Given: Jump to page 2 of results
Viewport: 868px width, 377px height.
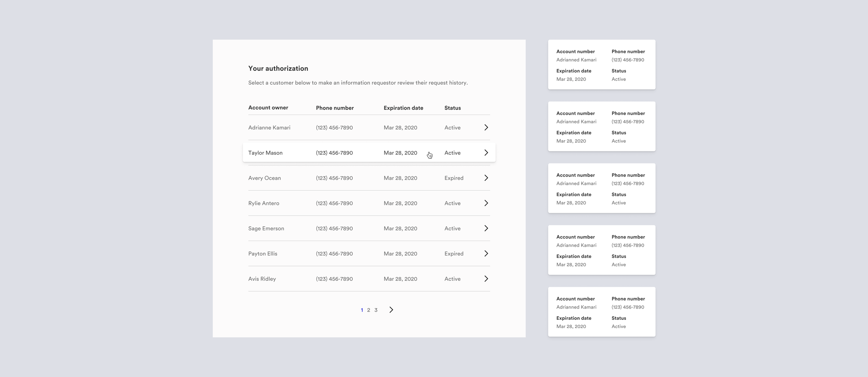Looking at the screenshot, I should pos(369,310).
